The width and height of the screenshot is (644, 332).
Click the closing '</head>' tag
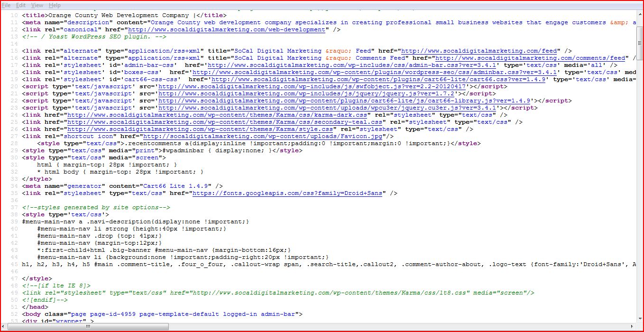click(35, 307)
